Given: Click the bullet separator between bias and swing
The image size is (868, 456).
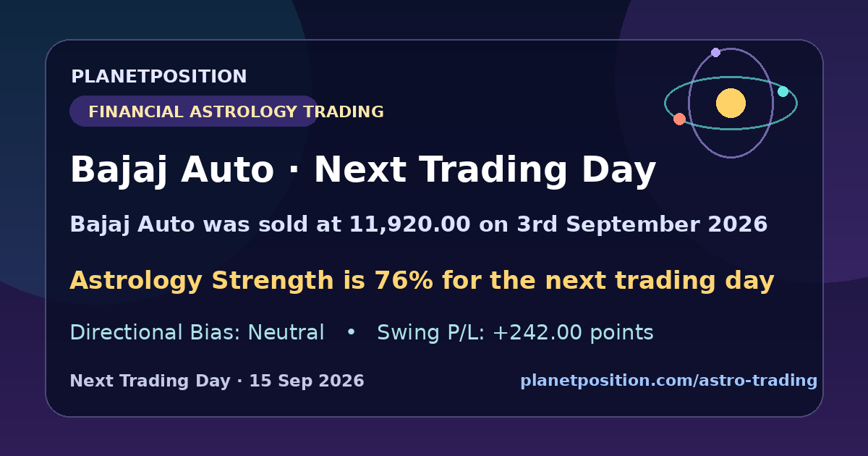Looking at the screenshot, I should click(351, 333).
